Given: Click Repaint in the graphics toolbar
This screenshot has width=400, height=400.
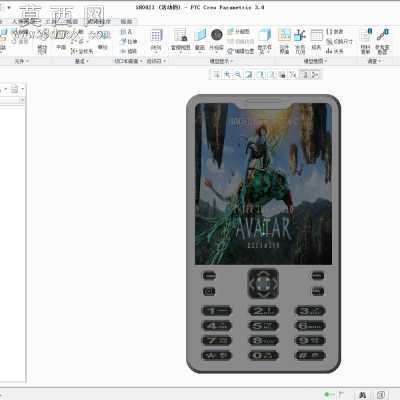Looking at the screenshot, I should [x=249, y=75].
